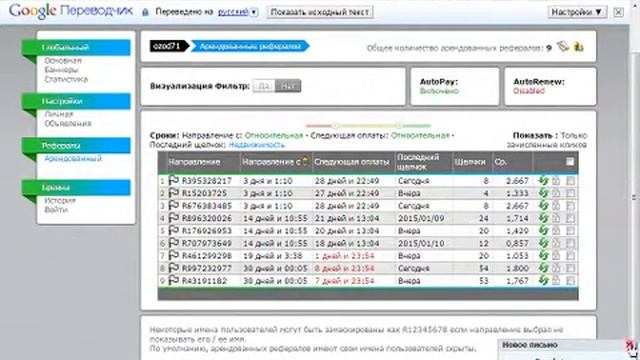
Task: Click the Арендованные рефералы breadcrumb
Action: [250, 46]
